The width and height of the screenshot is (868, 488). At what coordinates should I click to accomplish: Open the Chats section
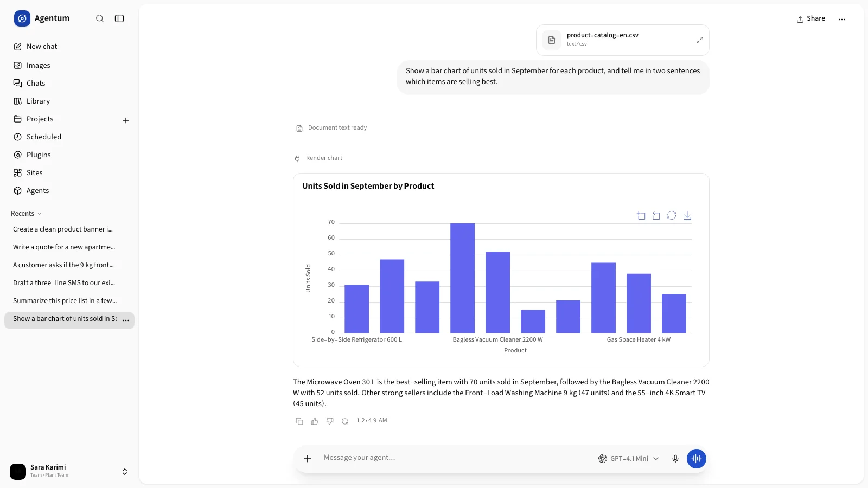69,83
